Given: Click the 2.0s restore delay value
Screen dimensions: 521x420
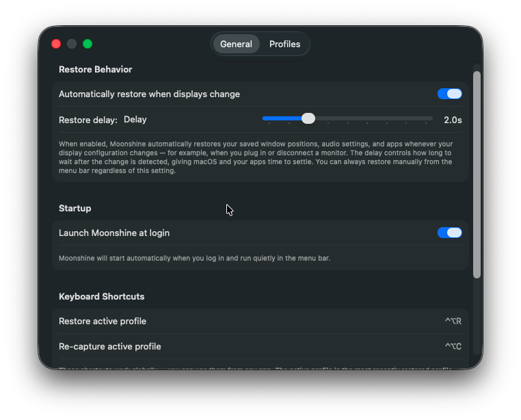Looking at the screenshot, I should [453, 120].
